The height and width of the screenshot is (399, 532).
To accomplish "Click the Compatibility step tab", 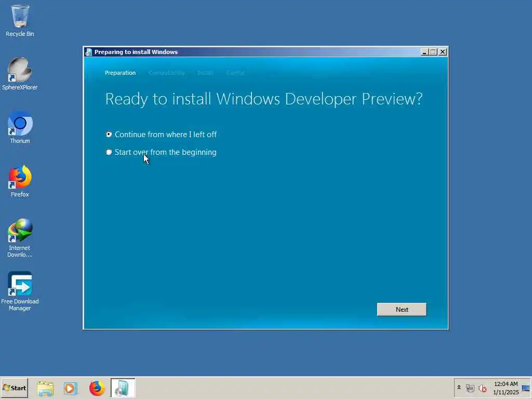I will 167,73.
